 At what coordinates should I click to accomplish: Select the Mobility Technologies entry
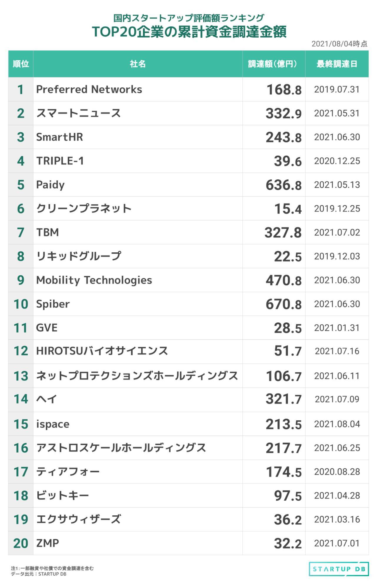click(x=94, y=280)
